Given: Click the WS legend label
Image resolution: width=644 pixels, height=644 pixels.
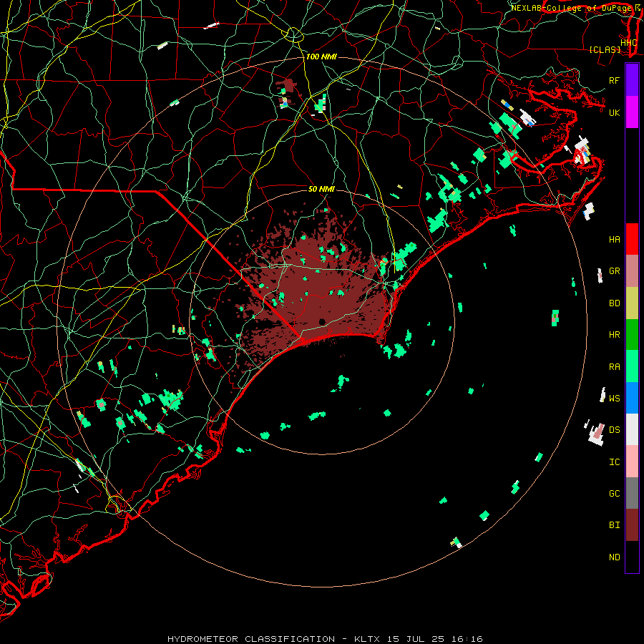Looking at the screenshot, I should click(x=614, y=399).
